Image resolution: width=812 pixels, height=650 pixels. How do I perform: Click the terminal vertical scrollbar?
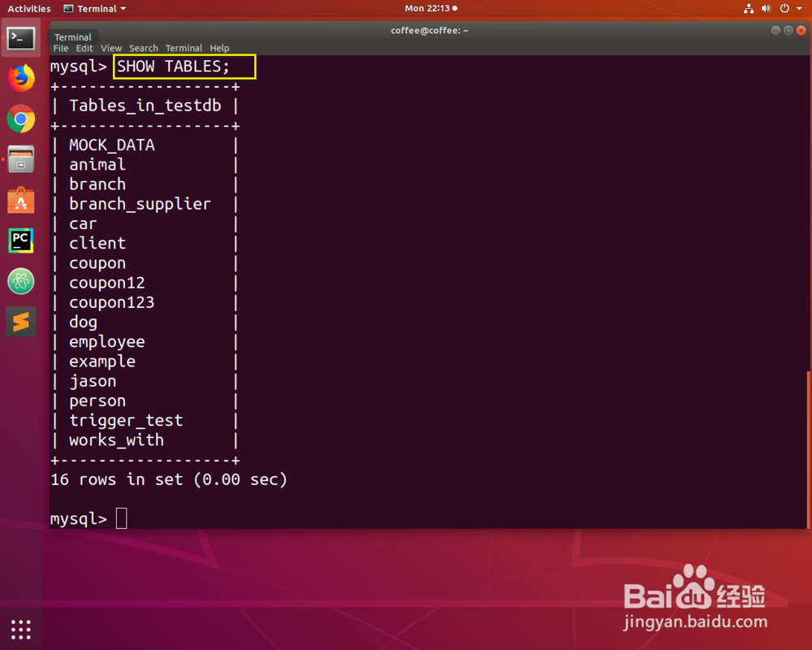[809, 448]
